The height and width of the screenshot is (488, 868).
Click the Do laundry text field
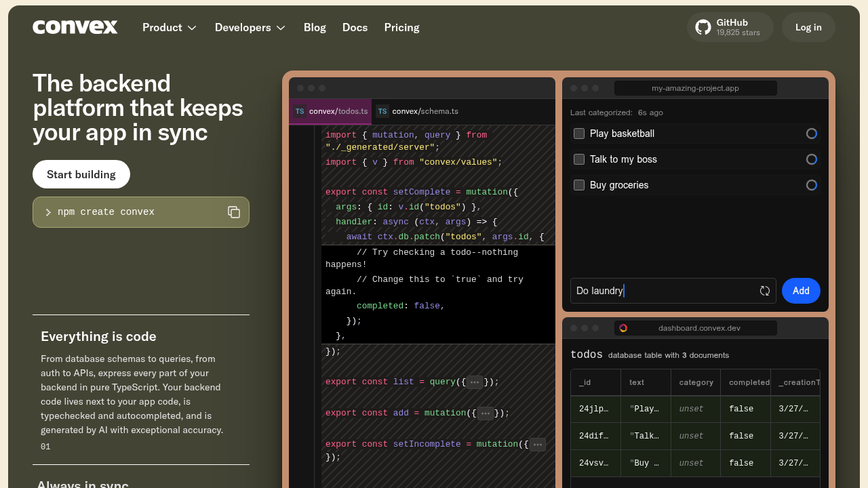(673, 291)
